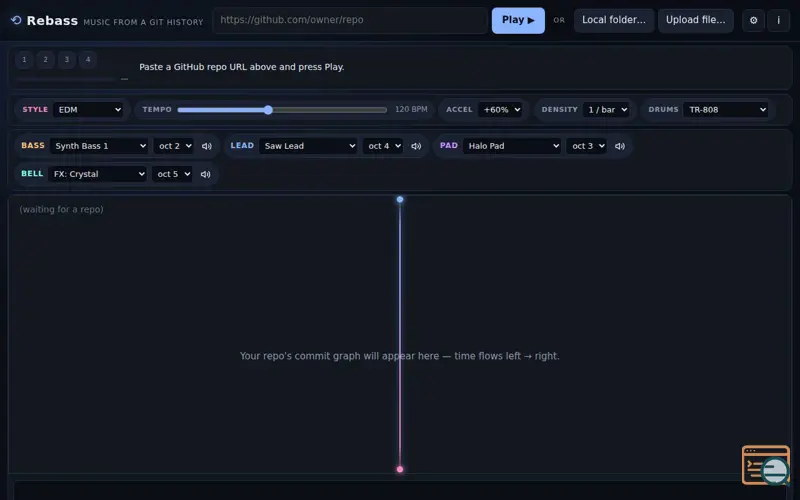
Task: Mute the BELL track speaker icon
Action: coord(206,174)
